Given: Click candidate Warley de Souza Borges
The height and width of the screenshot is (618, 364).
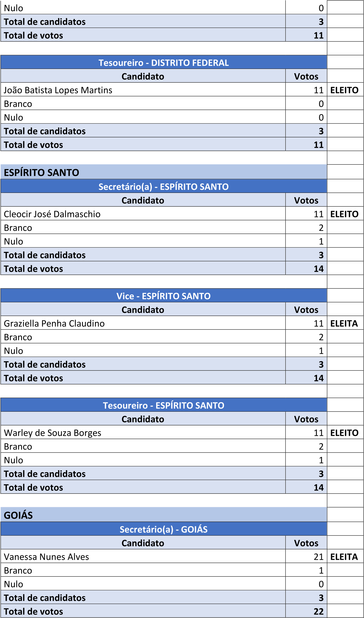Looking at the screenshot, I should (x=52, y=433).
